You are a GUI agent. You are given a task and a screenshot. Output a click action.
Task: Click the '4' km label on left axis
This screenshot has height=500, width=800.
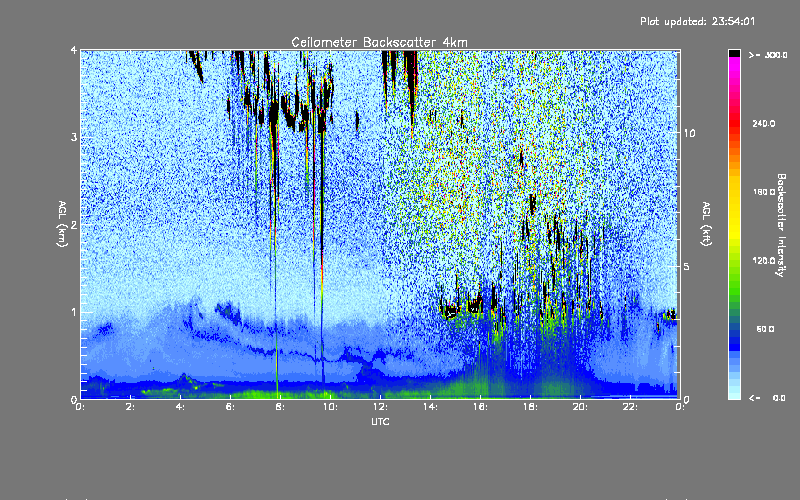tap(74, 51)
